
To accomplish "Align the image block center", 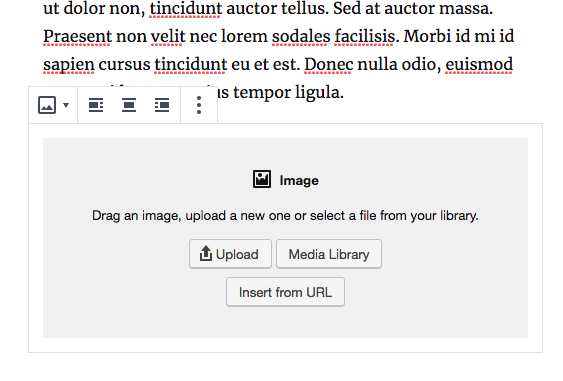I will 129,105.
